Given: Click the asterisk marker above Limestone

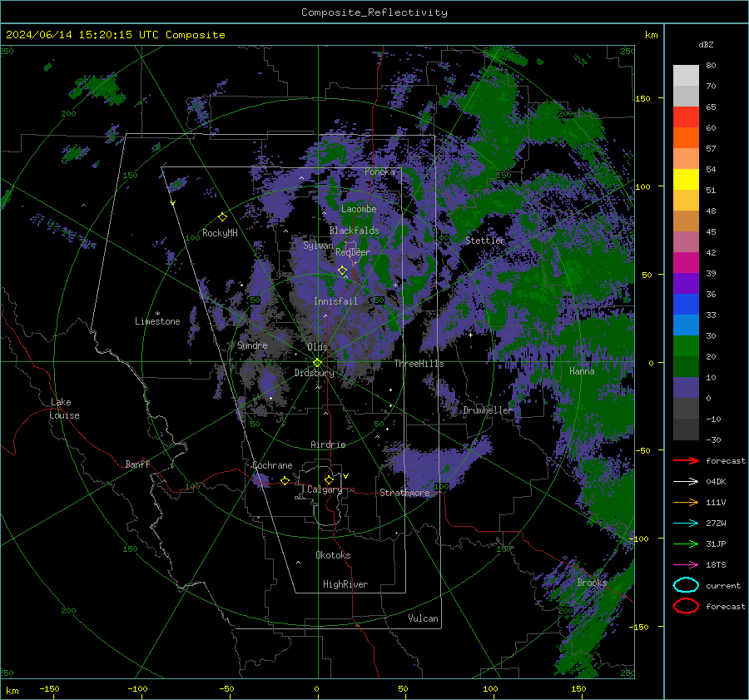Looking at the screenshot, I should click(x=157, y=314).
